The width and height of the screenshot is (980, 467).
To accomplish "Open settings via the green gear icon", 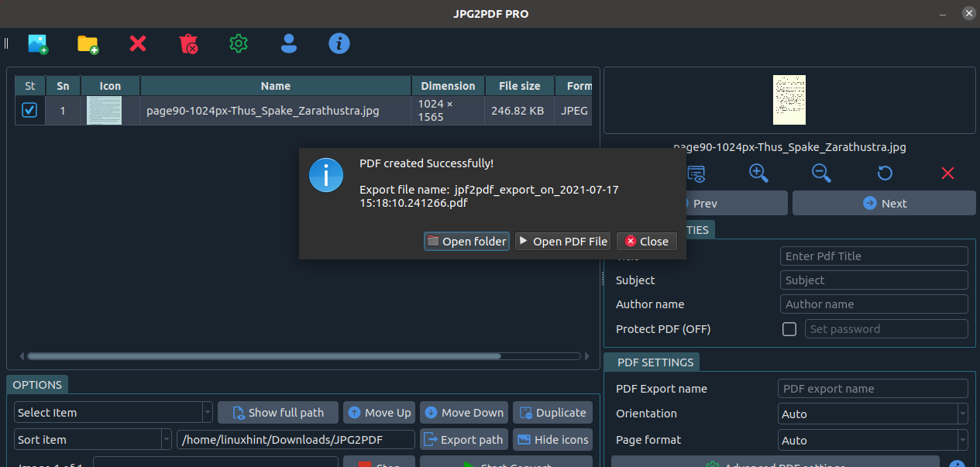I will (239, 44).
